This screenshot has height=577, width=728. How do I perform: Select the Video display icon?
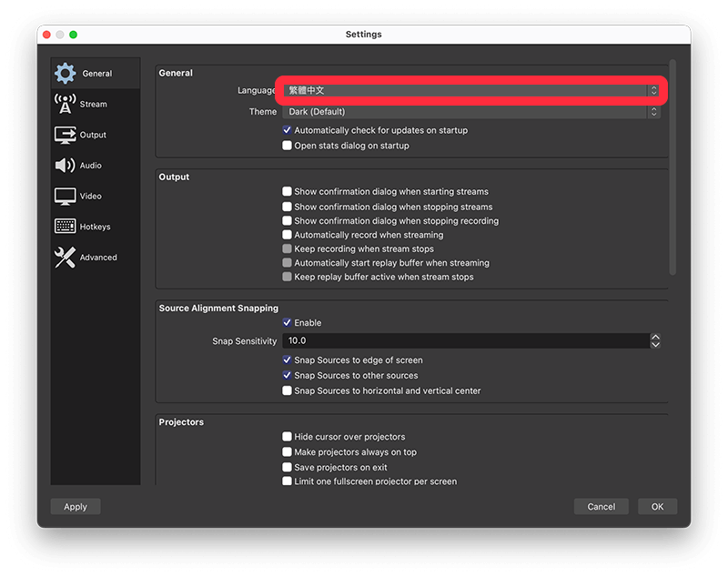[x=65, y=197]
